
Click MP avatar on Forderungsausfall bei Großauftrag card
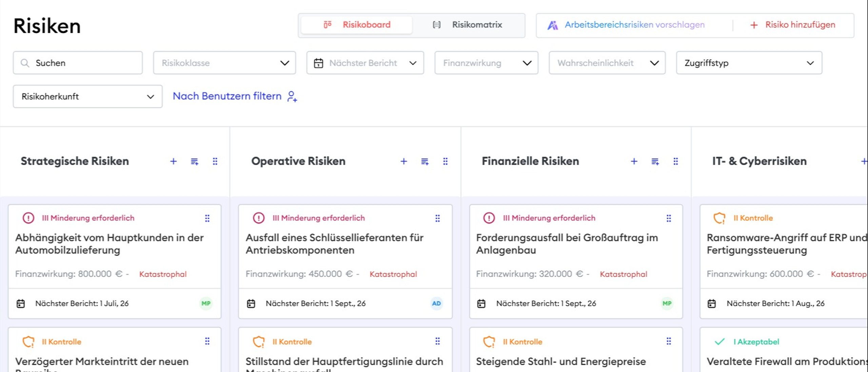(x=667, y=303)
